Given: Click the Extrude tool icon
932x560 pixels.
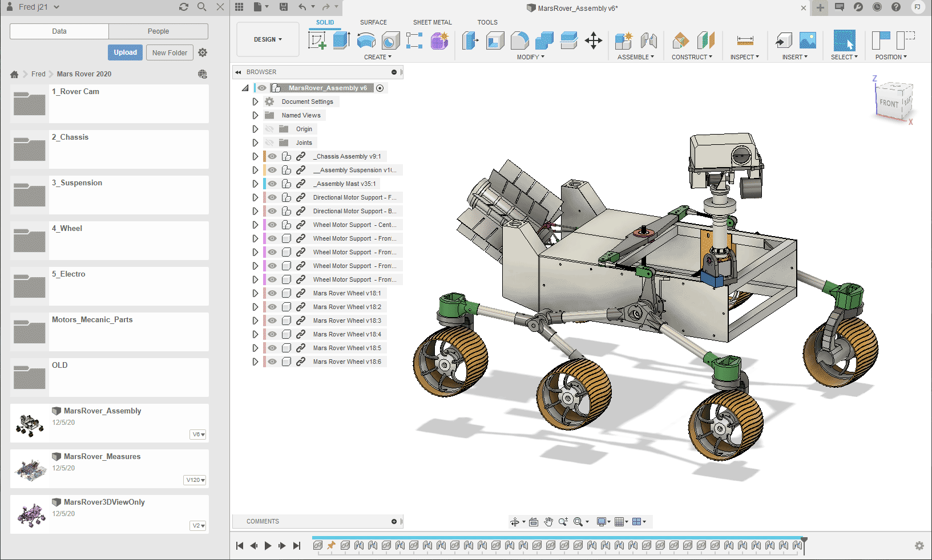Looking at the screenshot, I should (x=341, y=40).
